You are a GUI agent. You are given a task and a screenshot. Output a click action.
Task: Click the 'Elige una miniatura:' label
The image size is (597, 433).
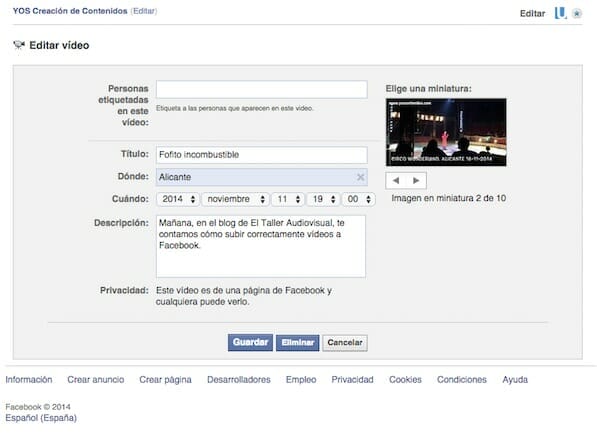point(428,89)
